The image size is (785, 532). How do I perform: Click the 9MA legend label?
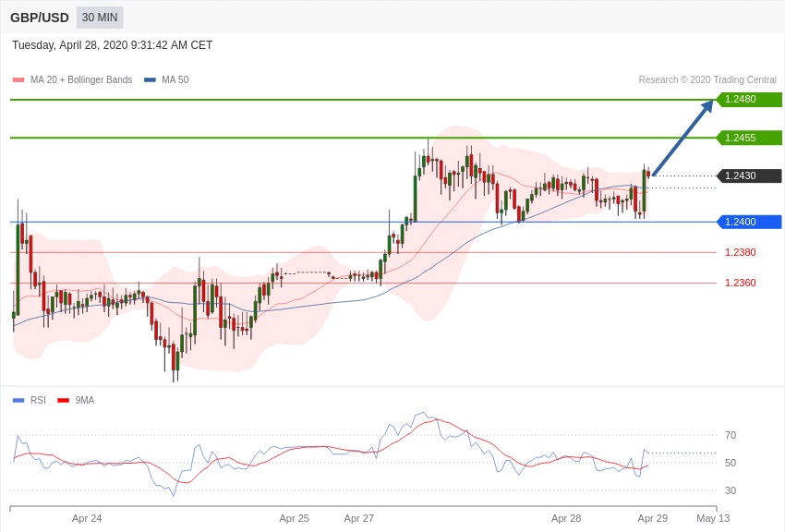click(85, 400)
